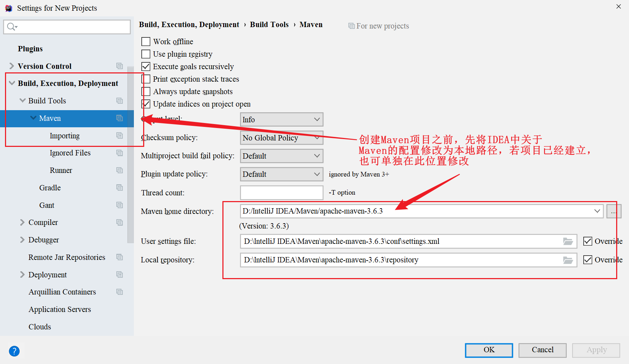The image size is (629, 364).
Task: Toggle Override for Local repository
Action: click(588, 260)
